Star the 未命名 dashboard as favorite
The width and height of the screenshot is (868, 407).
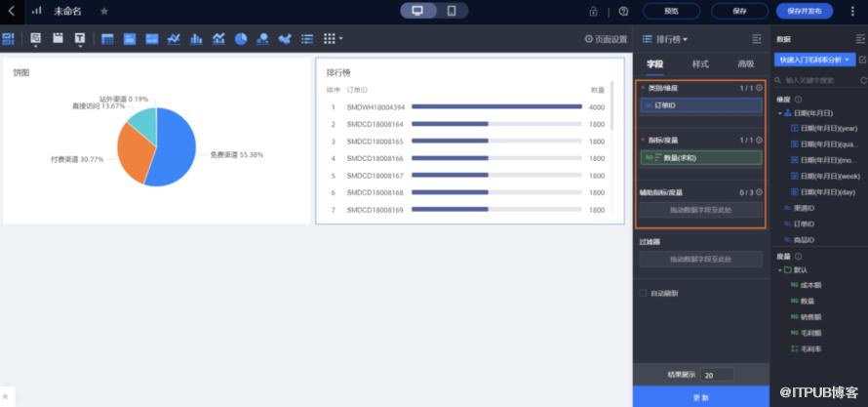pyautogui.click(x=104, y=11)
